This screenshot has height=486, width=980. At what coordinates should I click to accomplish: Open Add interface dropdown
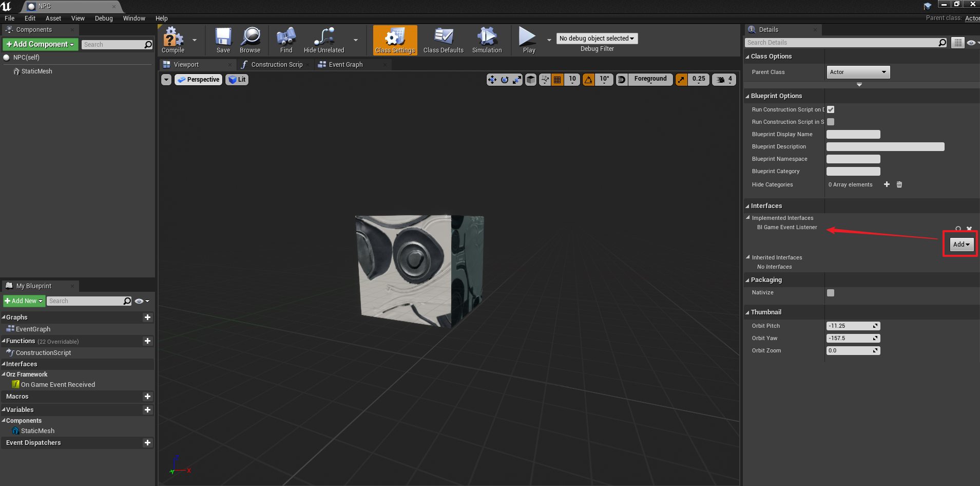click(962, 245)
